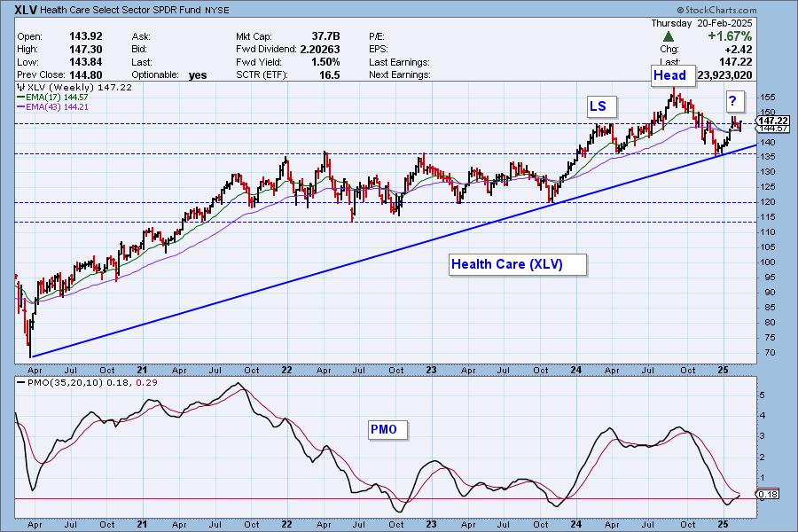Click the Low value 143.84
798x532 pixels.
click(x=85, y=62)
